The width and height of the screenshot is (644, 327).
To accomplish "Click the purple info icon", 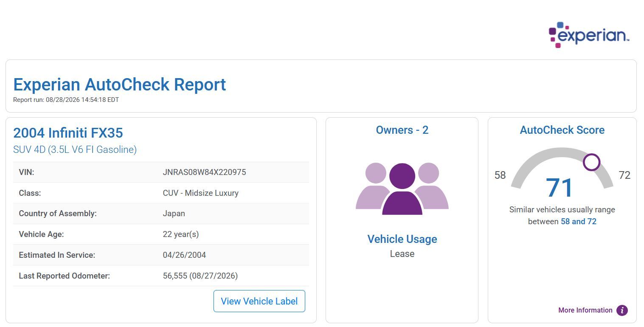I will [622, 310].
